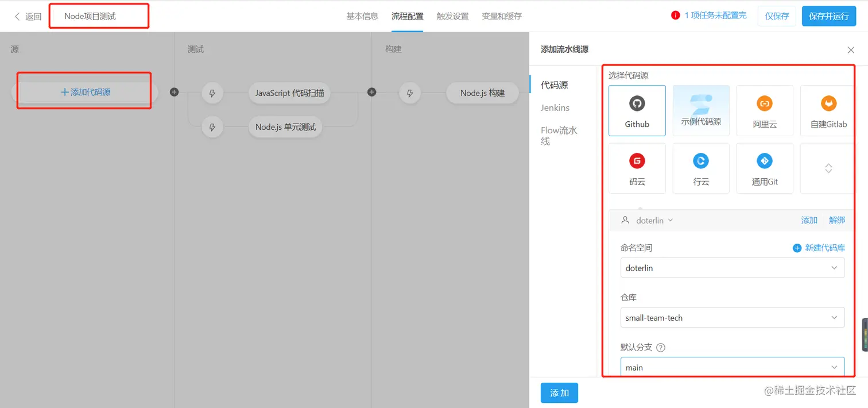Click the 解绑 link
The image size is (868, 408).
pos(837,220)
